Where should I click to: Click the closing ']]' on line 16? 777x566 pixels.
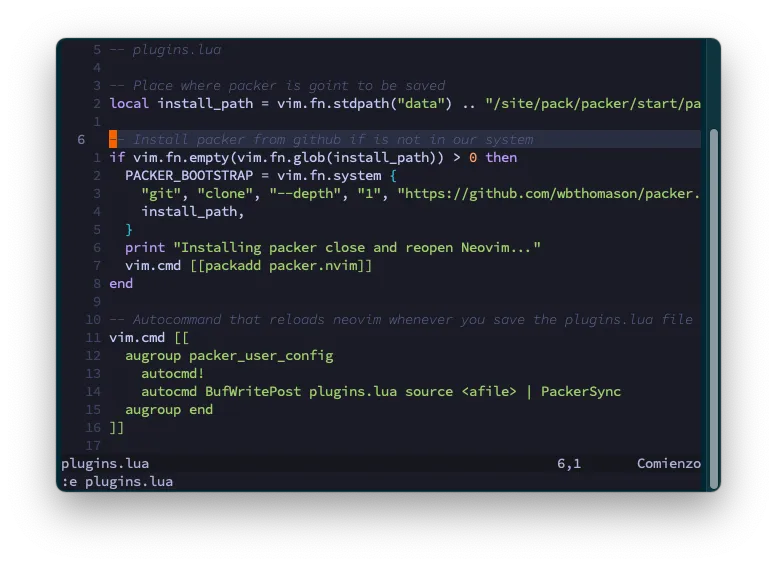(116, 428)
